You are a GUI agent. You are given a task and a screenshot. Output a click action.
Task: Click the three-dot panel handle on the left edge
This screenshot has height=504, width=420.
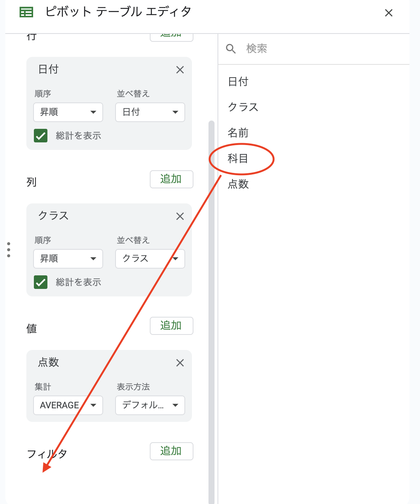tap(8, 249)
